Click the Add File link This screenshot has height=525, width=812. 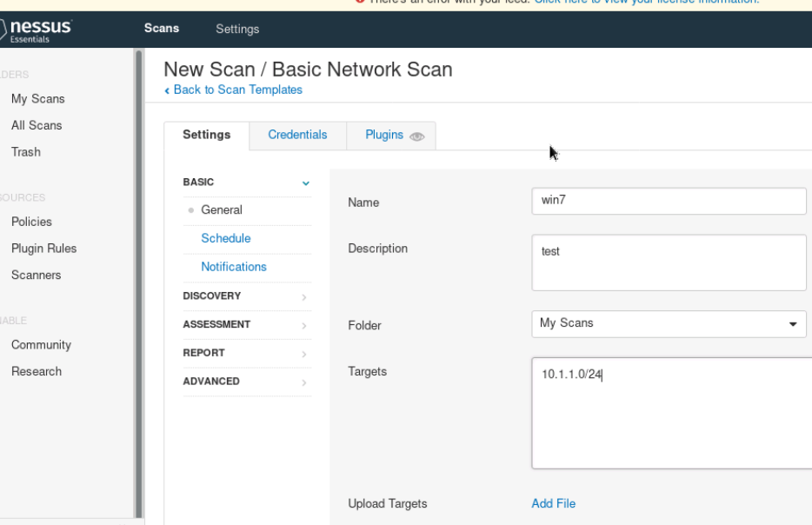coord(553,503)
